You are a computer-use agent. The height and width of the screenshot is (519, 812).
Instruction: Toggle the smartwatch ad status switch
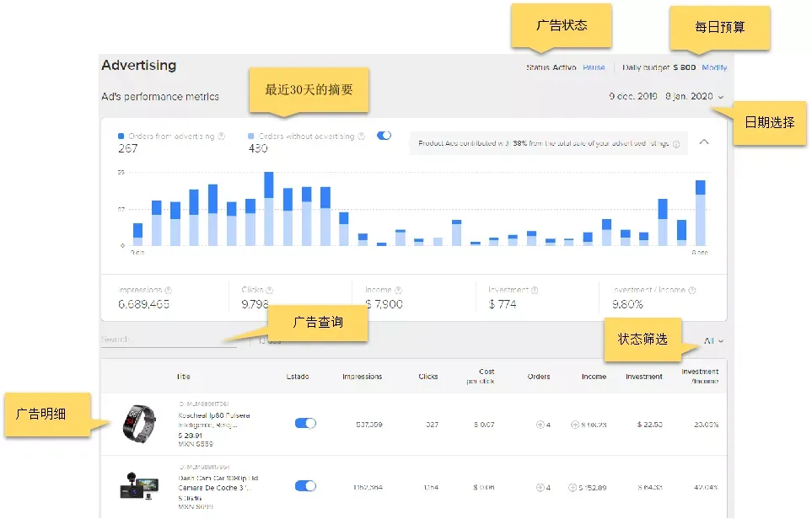305,423
